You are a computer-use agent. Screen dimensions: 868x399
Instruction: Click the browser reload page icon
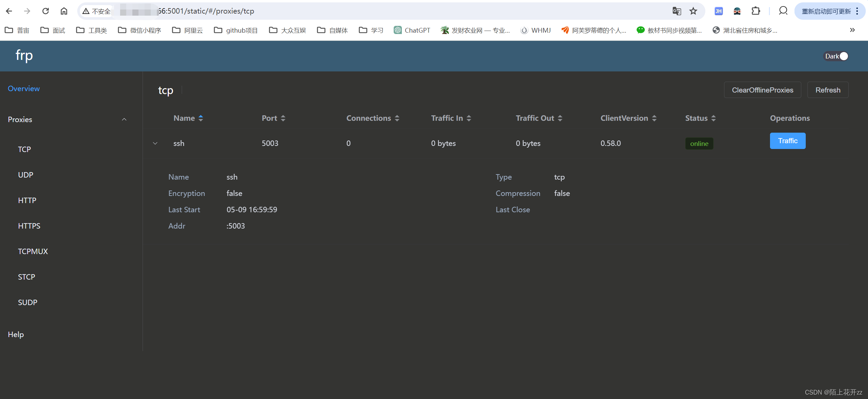(x=46, y=11)
